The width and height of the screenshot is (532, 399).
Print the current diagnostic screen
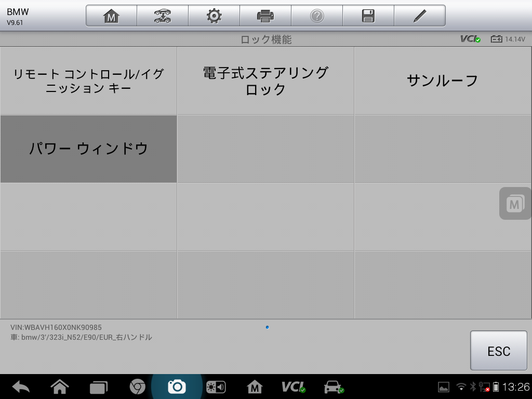[265, 15]
